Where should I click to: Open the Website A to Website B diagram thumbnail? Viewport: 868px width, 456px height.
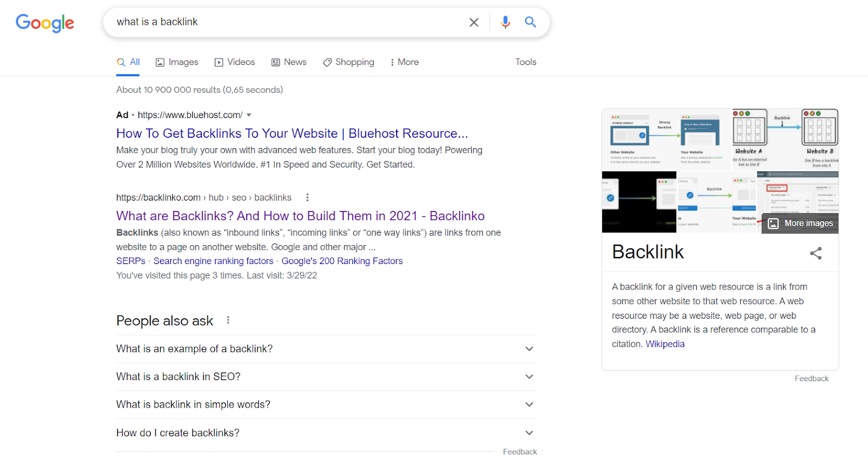[x=785, y=139]
